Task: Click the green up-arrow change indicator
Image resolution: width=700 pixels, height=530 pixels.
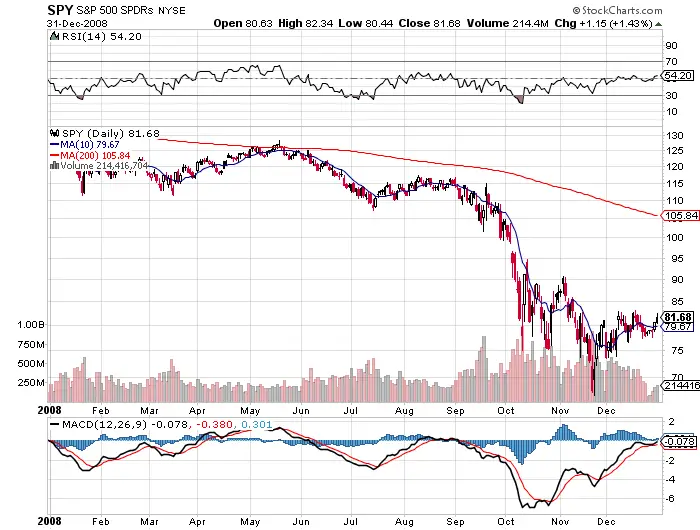Action: click(658, 24)
